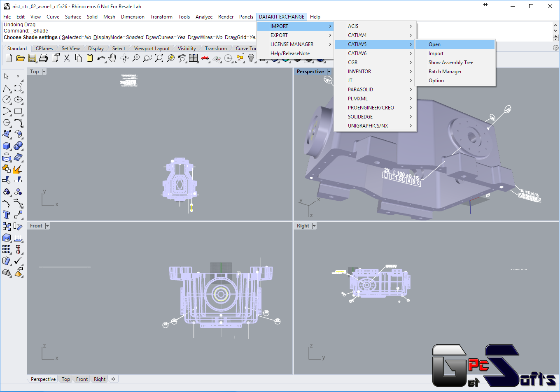
Task: Select the Explode tool in sidebar
Action: coord(18,169)
